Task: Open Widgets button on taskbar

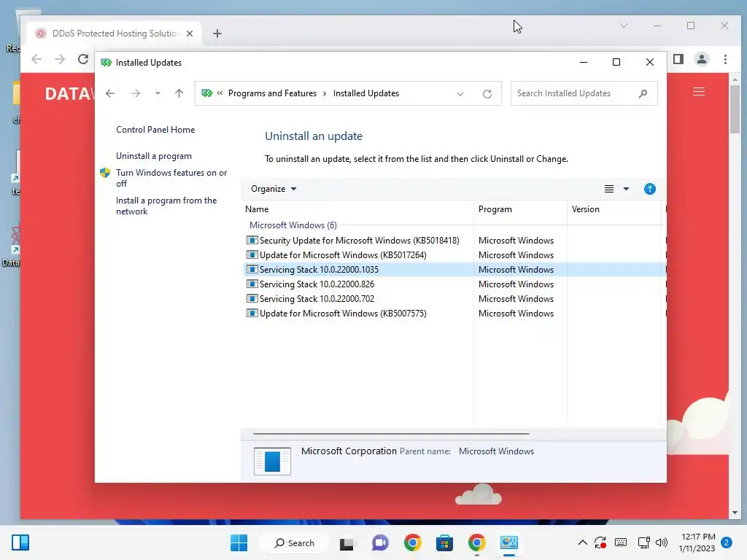Action: coord(20,542)
